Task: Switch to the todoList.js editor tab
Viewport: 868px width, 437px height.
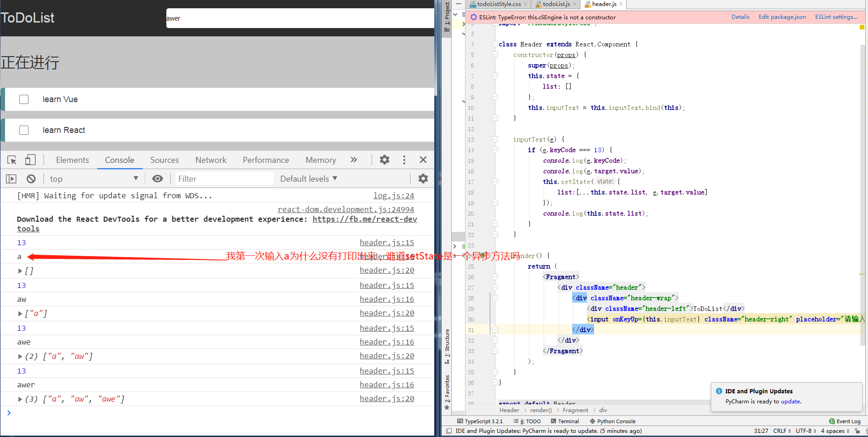Action: point(556,4)
